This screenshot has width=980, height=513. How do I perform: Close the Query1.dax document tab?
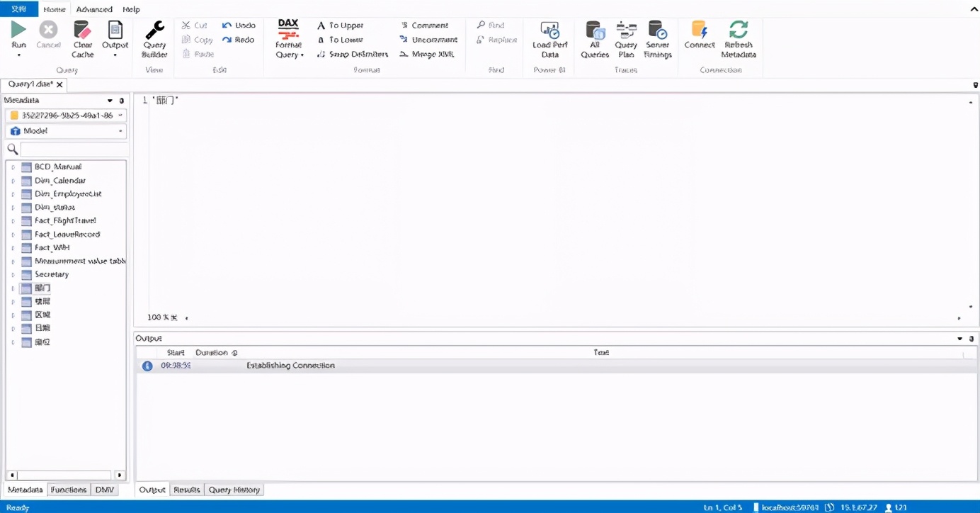(x=59, y=84)
